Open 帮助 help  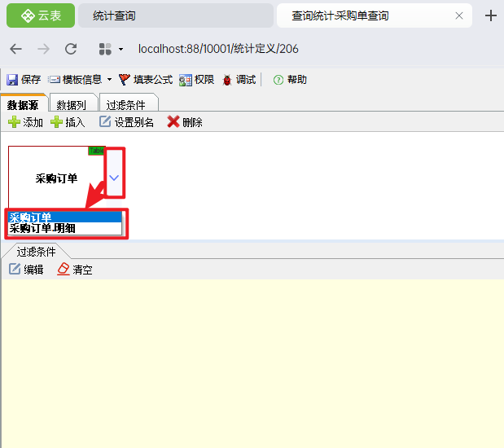[290, 80]
